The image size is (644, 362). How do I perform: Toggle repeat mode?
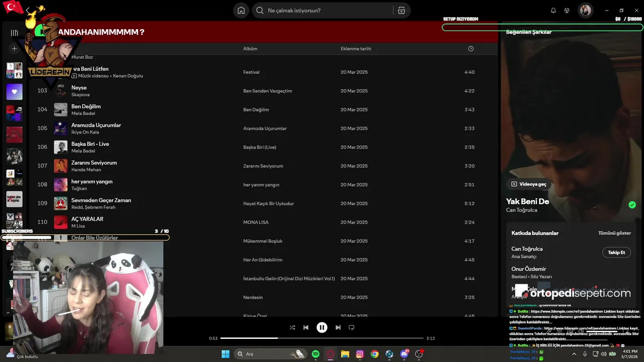click(352, 327)
